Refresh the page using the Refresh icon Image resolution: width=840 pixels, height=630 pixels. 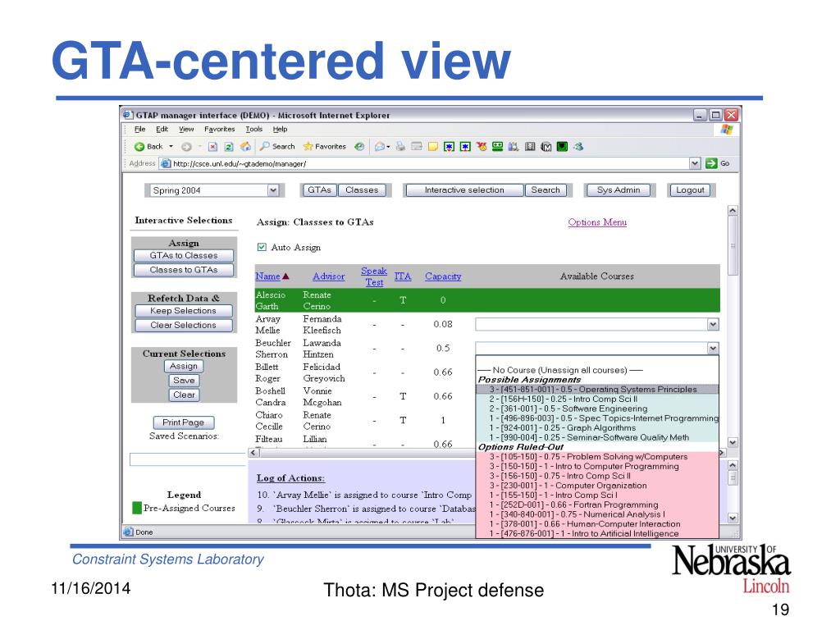click(x=229, y=146)
